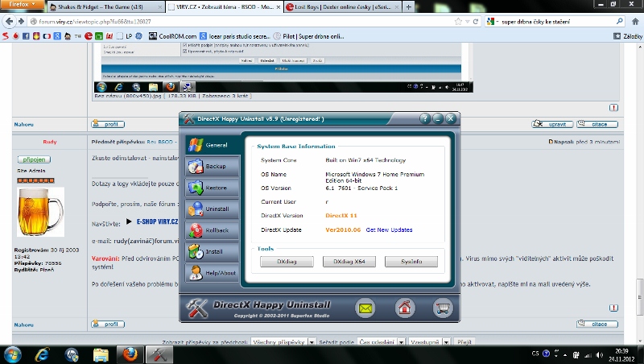Close the Shakes & Fidget tab
Viewport: 644px width, 364px height.
[x=159, y=7]
